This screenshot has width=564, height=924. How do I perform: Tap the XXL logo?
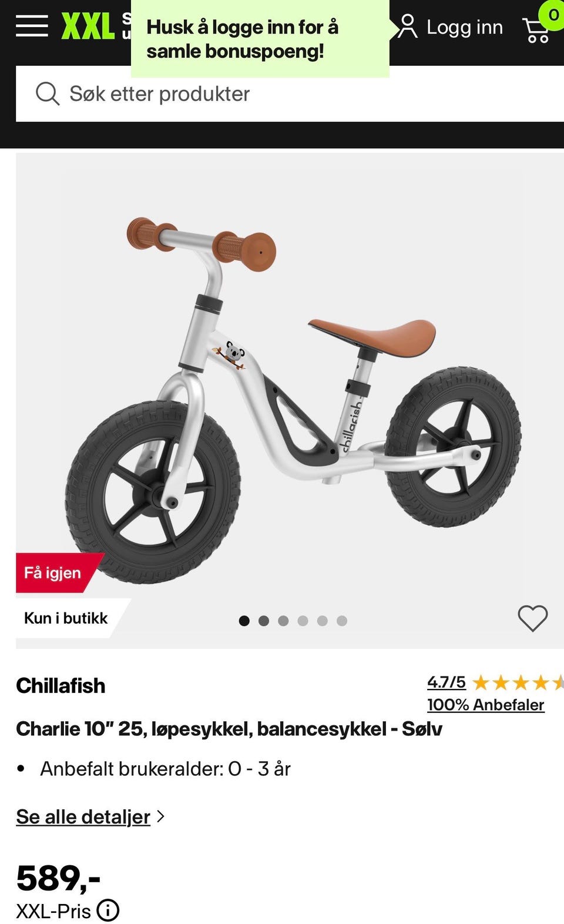(88, 26)
